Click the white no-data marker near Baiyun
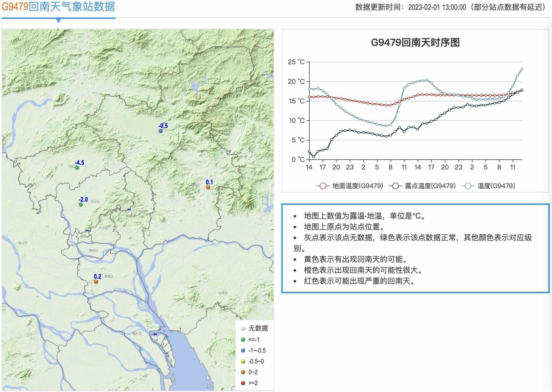The width and height of the screenshot is (552, 392). coord(129,214)
